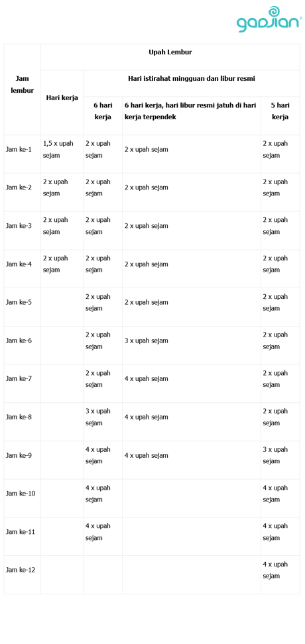
Task: Select the Jam ke-1 row label
Action: (x=19, y=150)
